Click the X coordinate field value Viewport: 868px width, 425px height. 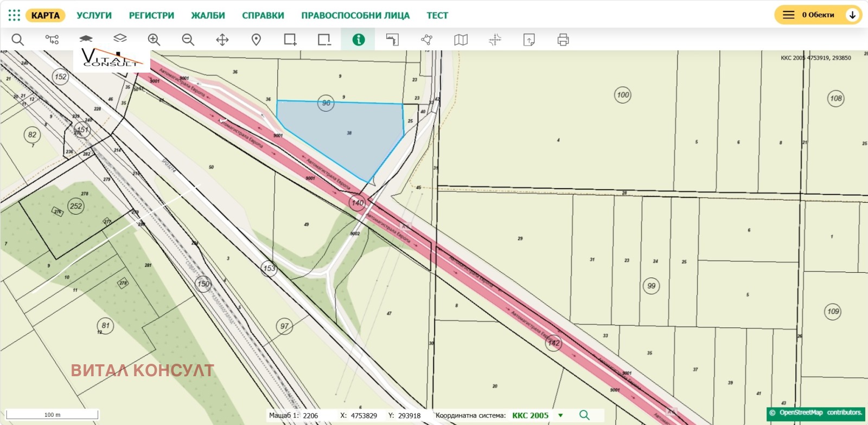point(364,416)
